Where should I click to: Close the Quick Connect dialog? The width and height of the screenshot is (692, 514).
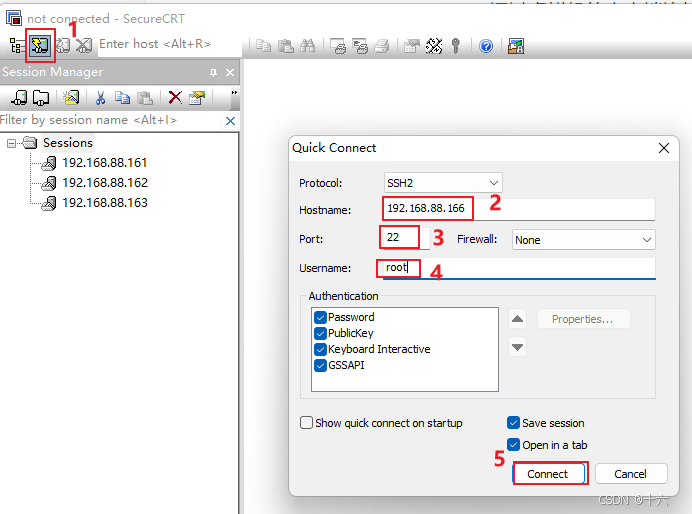(664, 148)
